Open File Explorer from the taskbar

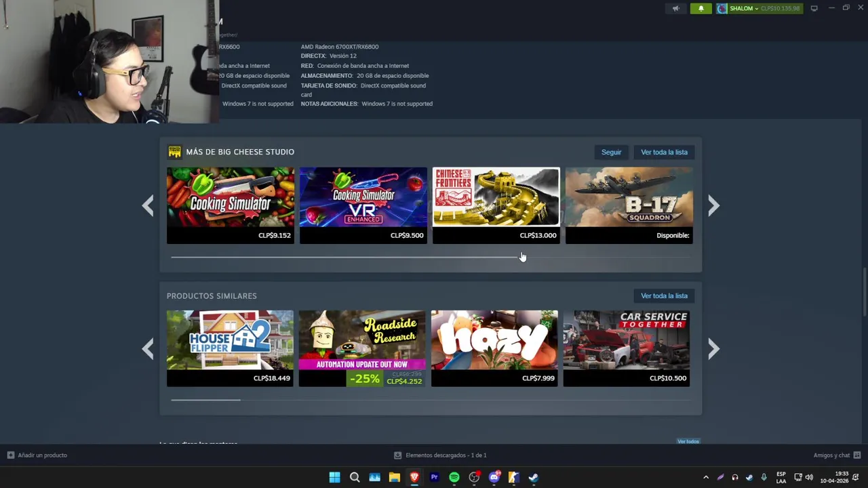[x=395, y=477]
